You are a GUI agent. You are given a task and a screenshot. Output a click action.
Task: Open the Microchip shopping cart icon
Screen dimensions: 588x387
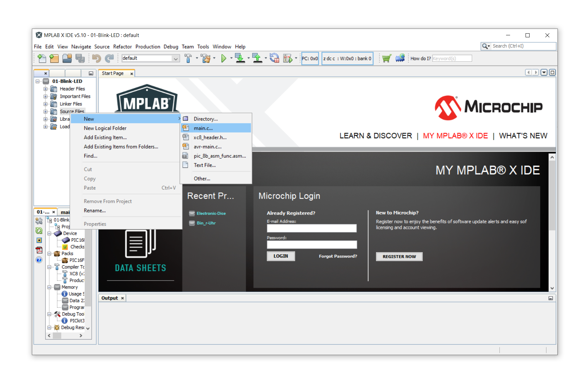click(387, 59)
